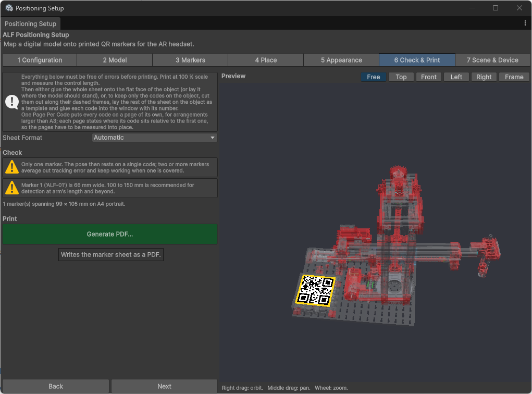The image size is (532, 394).
Task: Set preview to Right view
Action: pyautogui.click(x=484, y=77)
